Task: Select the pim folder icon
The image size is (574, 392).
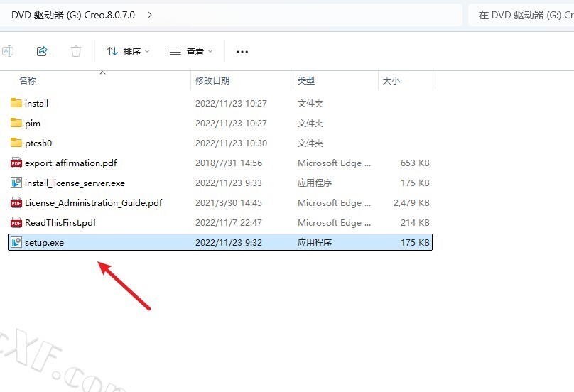Action: (16, 123)
